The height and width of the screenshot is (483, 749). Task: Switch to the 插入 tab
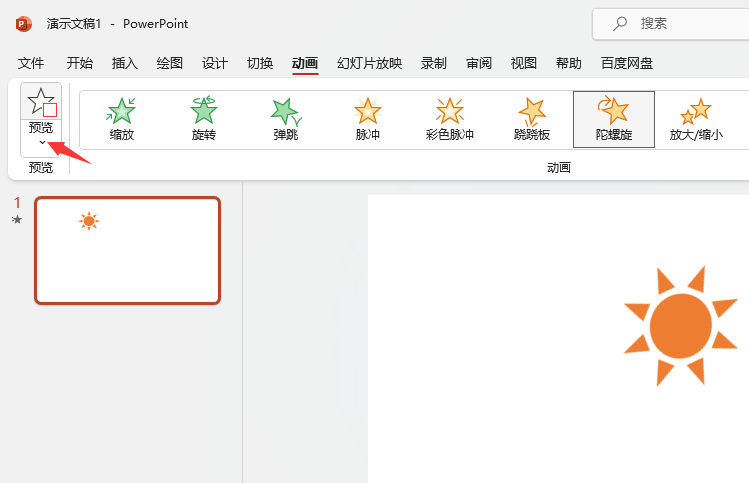[x=125, y=63]
